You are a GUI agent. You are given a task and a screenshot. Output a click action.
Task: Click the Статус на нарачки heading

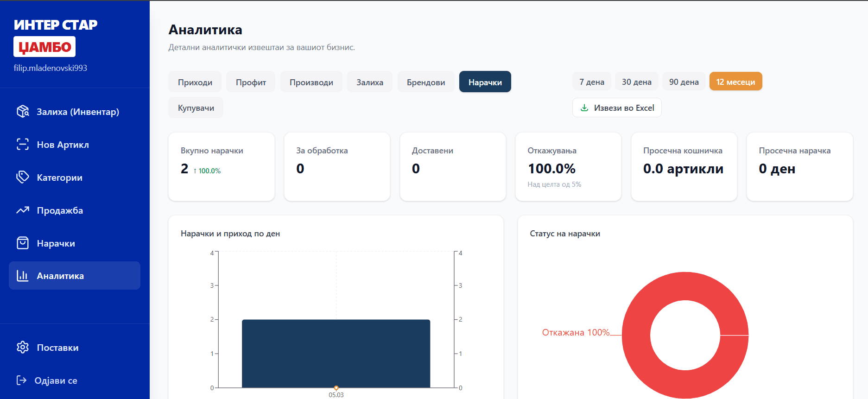565,234
